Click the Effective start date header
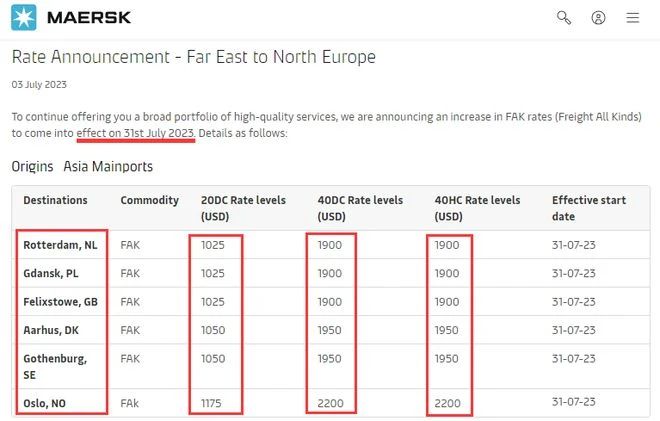Screen dimensions: 660x421 coord(589,208)
